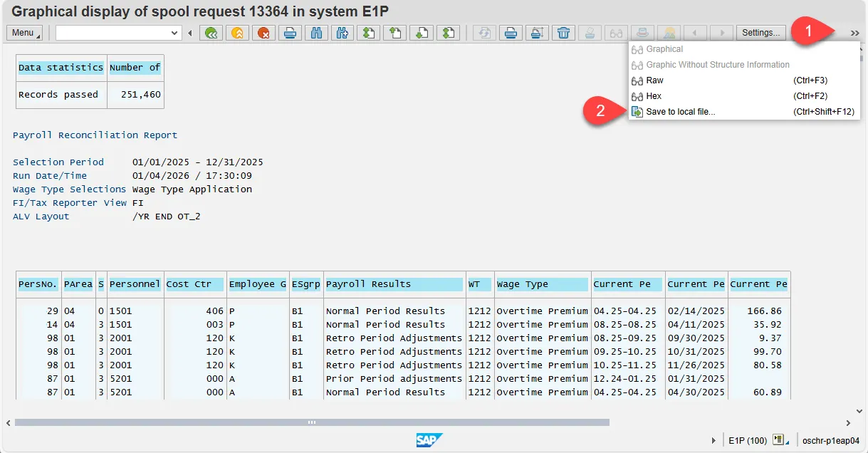Collapse the command field with the left triangle
This screenshot has width=868, height=453.
point(190,33)
